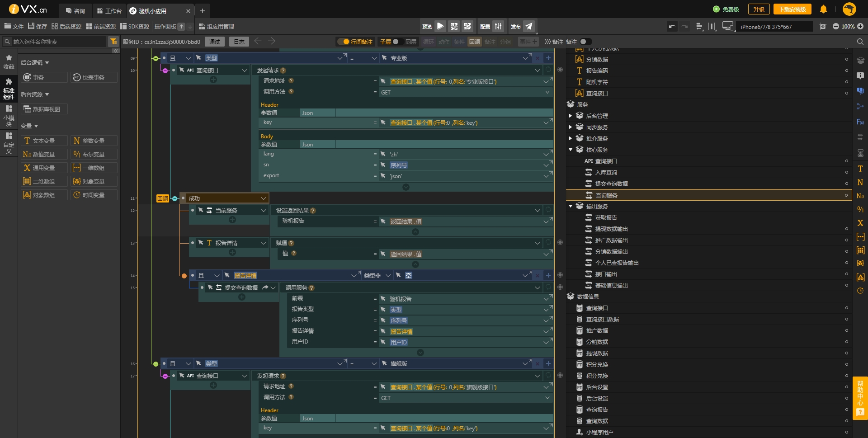Image resolution: width=868 pixels, height=438 pixels.
Task: Switch to the 工作台 tab
Action: click(109, 10)
